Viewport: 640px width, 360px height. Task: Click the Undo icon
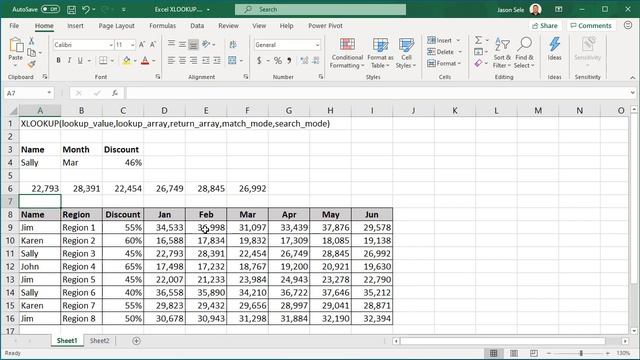[86, 9]
